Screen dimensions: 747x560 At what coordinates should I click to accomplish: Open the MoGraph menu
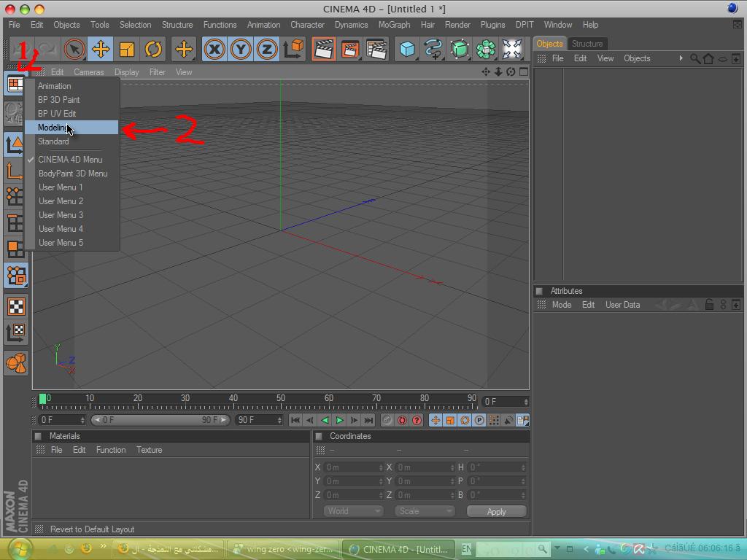[x=394, y=25]
